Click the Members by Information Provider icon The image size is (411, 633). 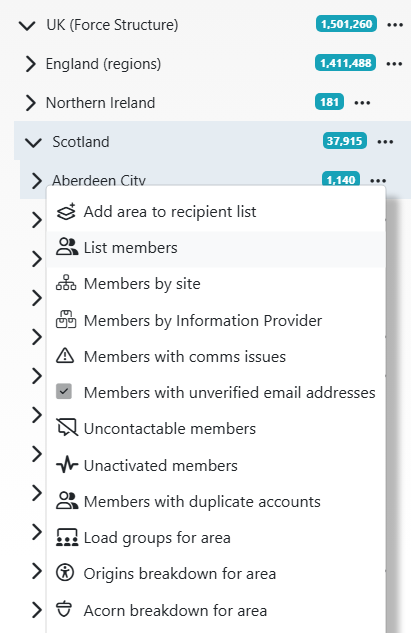(66, 320)
